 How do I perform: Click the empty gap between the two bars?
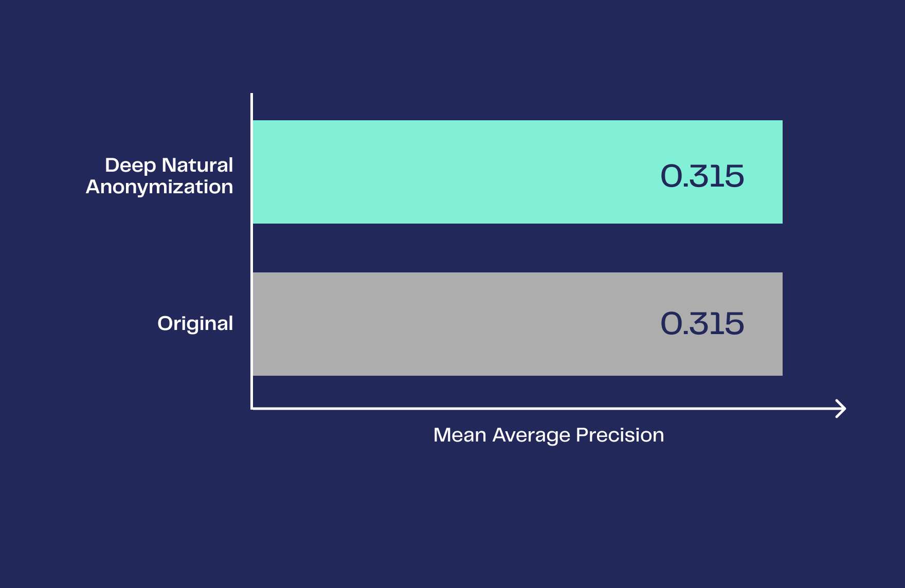(514, 248)
